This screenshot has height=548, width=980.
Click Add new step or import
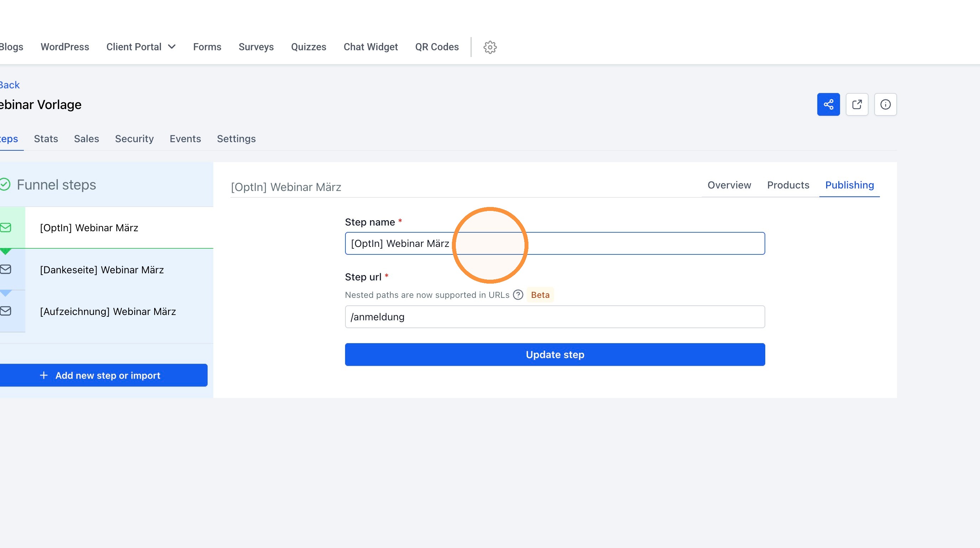pyautogui.click(x=103, y=375)
